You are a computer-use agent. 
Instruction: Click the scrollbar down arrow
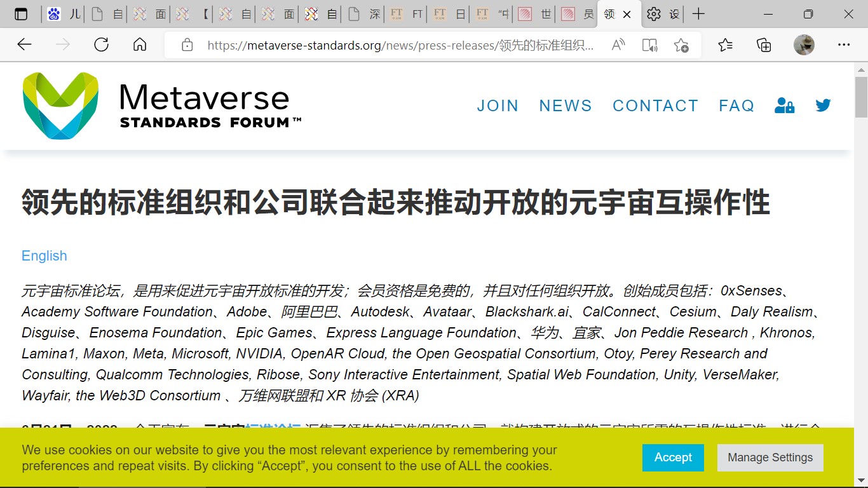861,481
